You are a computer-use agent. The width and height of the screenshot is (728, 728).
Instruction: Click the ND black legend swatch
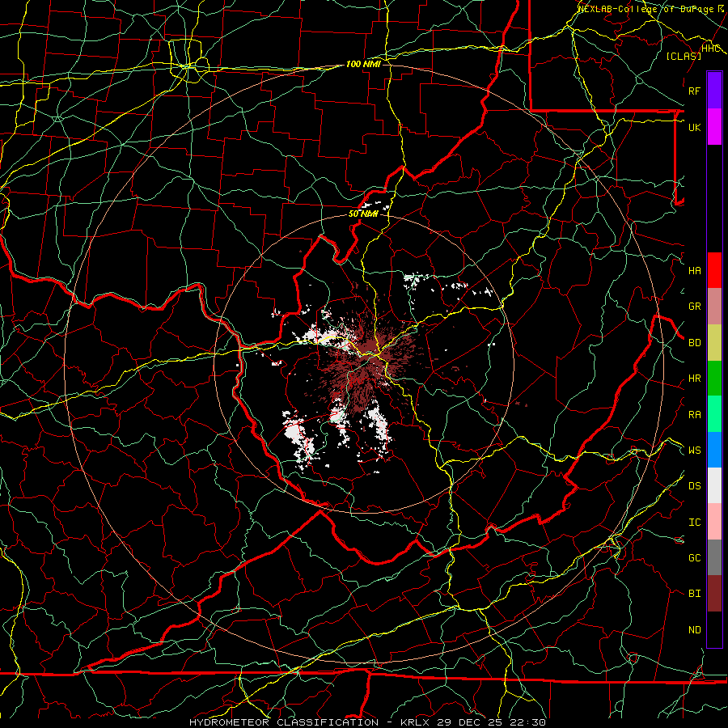coord(714,629)
